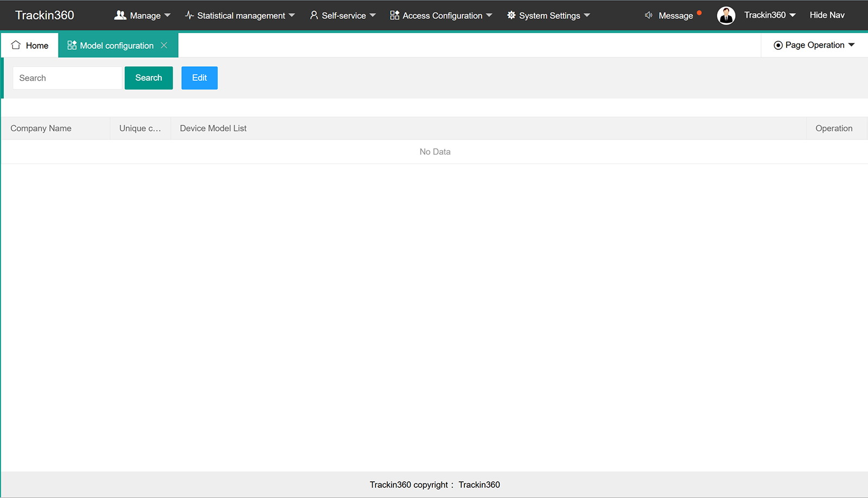Click the Statistical management pulse icon

pos(189,15)
